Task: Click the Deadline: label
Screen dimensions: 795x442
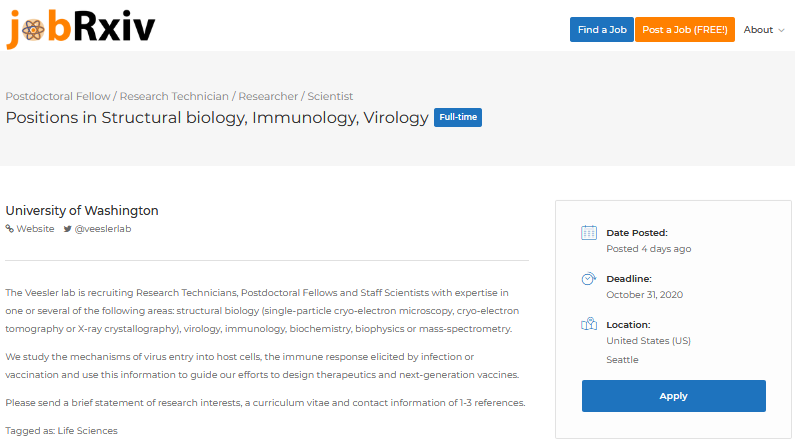Action: click(629, 279)
